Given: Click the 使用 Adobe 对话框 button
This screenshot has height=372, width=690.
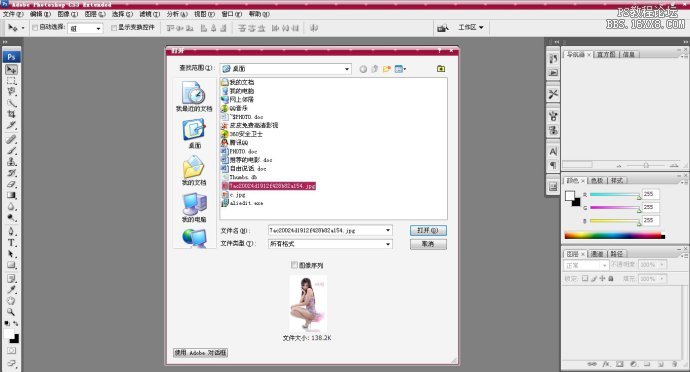Looking at the screenshot, I should click(200, 353).
